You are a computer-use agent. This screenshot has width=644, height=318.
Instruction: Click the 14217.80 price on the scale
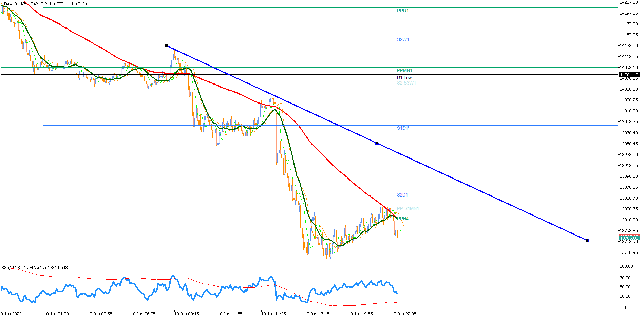coord(629,2)
